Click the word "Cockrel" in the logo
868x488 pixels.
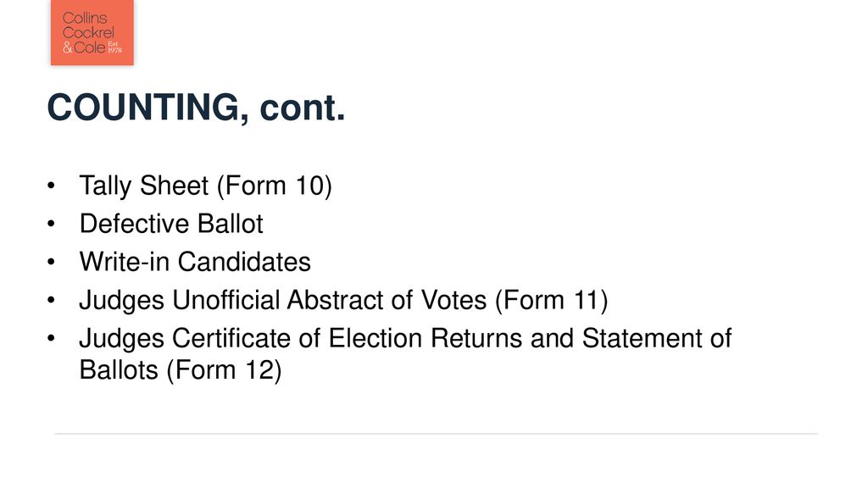[x=88, y=33]
